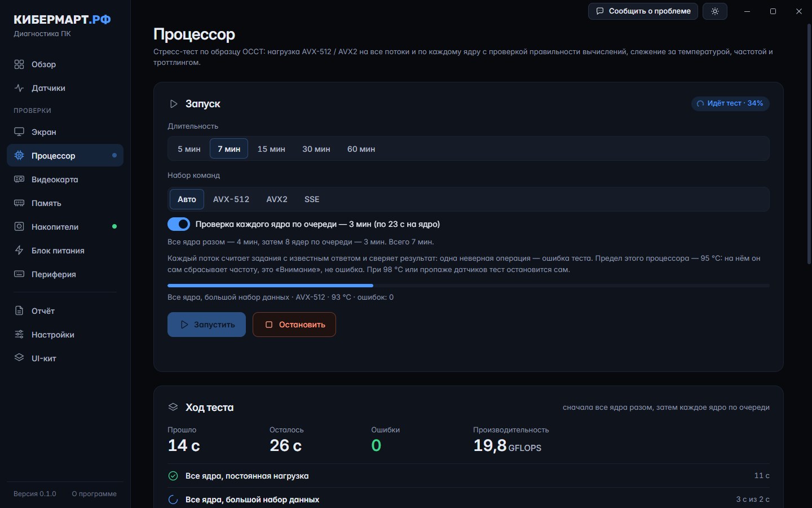This screenshot has height=508, width=812.
Task: Click the Блок питания lightning icon
Action: 19,251
